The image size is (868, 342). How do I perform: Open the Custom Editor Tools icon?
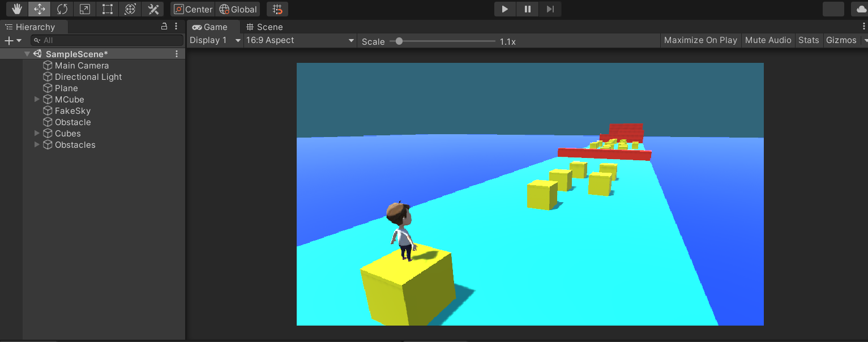pos(152,9)
